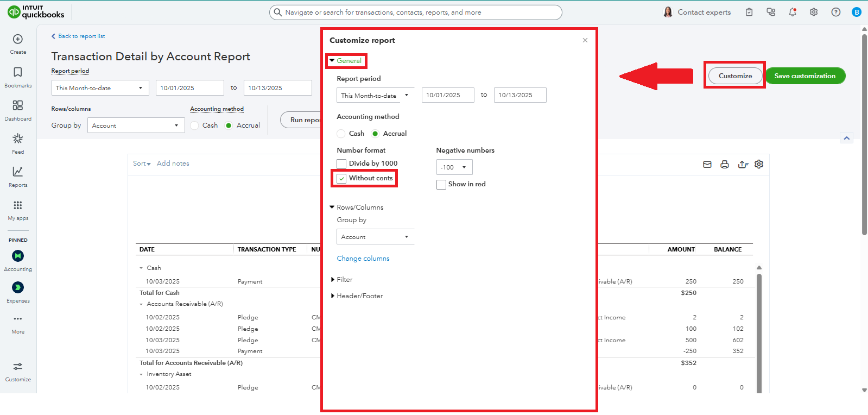Uncheck the Without cents checkbox

pyautogui.click(x=341, y=179)
